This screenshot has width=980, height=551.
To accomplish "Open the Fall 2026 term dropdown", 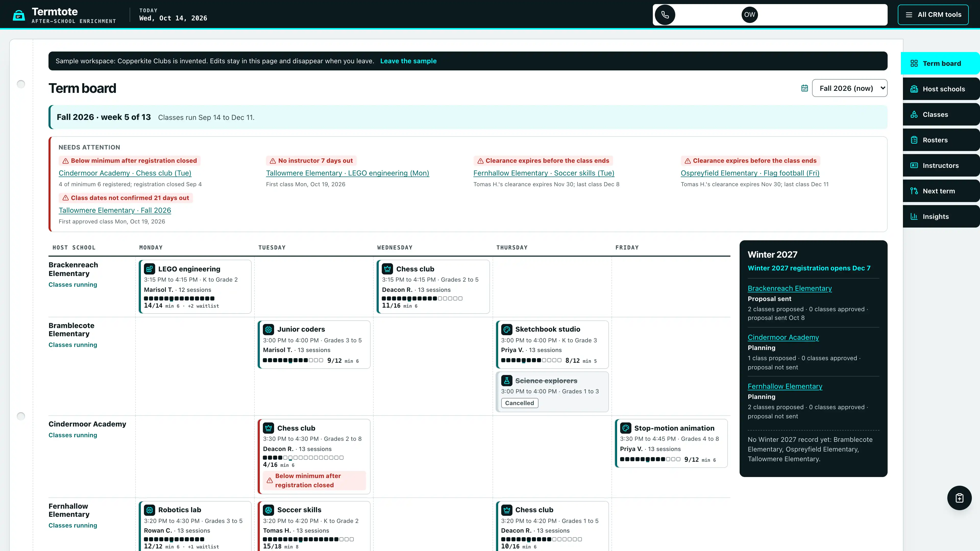I will click(x=850, y=88).
